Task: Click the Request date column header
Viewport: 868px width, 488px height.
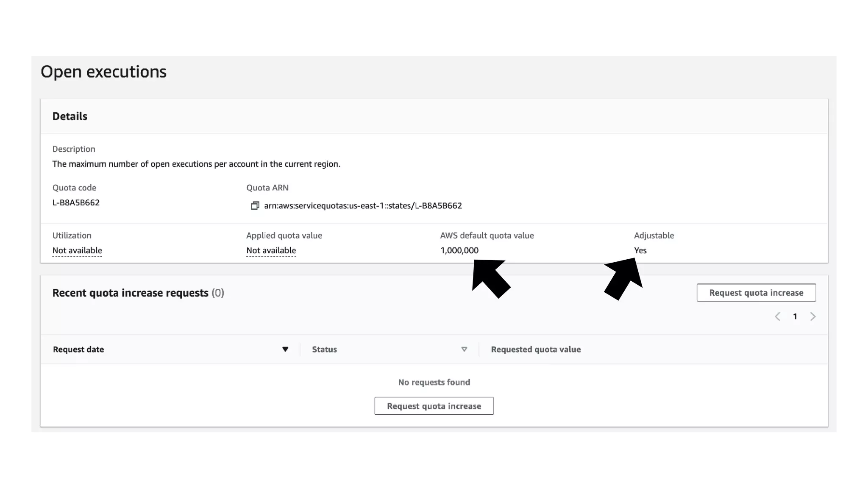Action: pos(78,349)
